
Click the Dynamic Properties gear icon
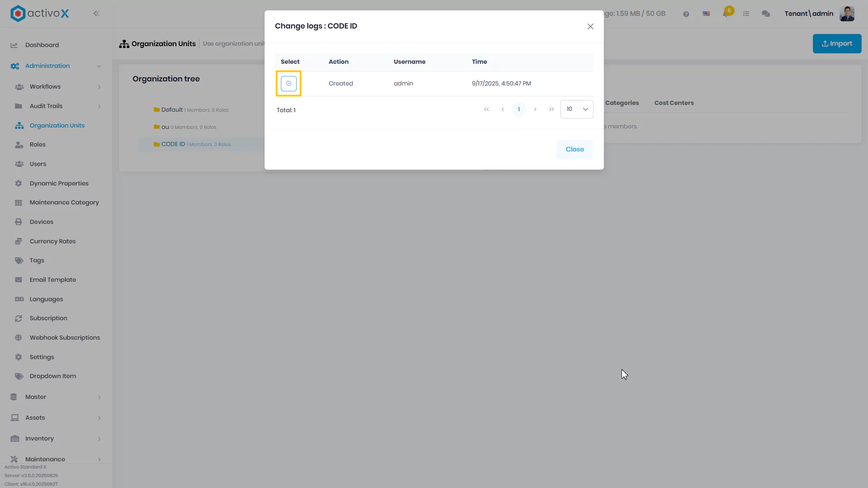pos(19,184)
